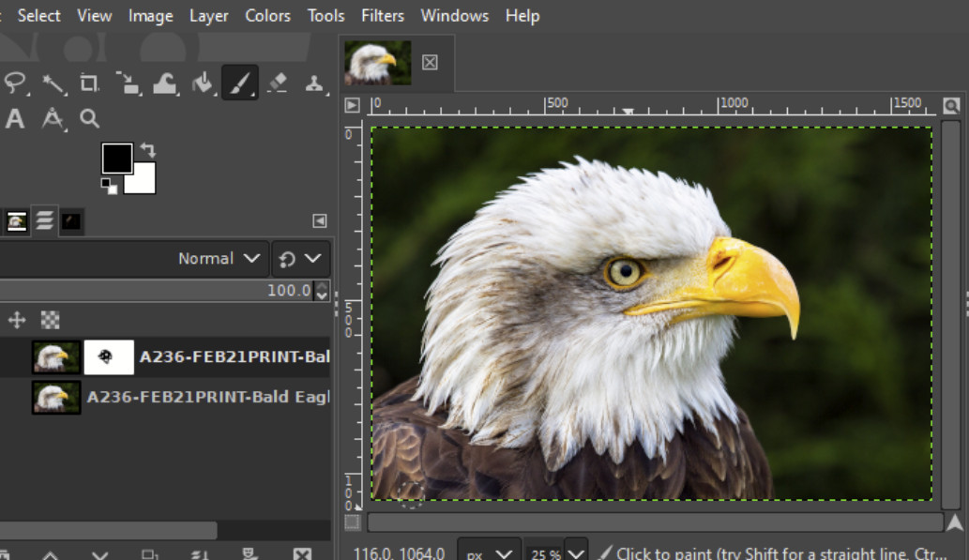The image size is (969, 560).
Task: Select the layer mask thumbnail on top layer
Action: coord(108,357)
